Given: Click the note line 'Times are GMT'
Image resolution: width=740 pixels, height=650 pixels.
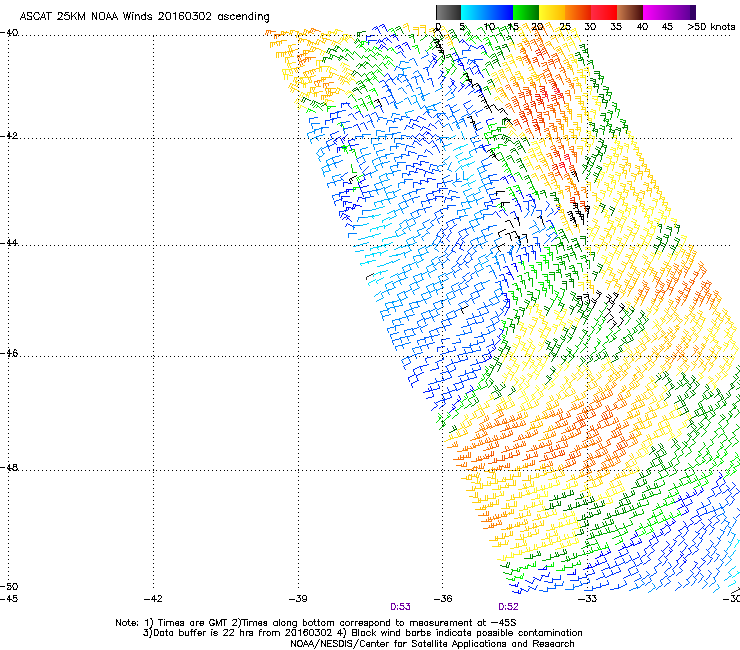Looking at the screenshot, I should pos(192,623).
